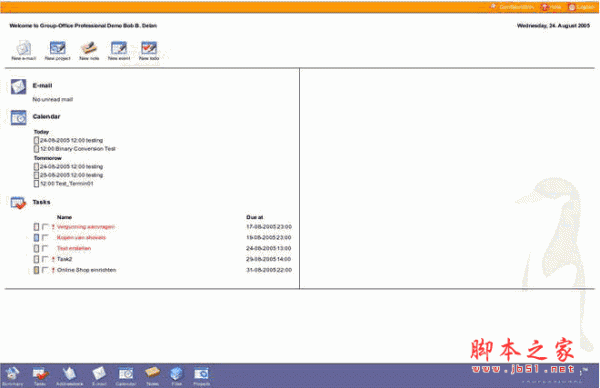Add a new note via the toolbar icon
This screenshot has height=388, width=600.
pyautogui.click(x=89, y=50)
